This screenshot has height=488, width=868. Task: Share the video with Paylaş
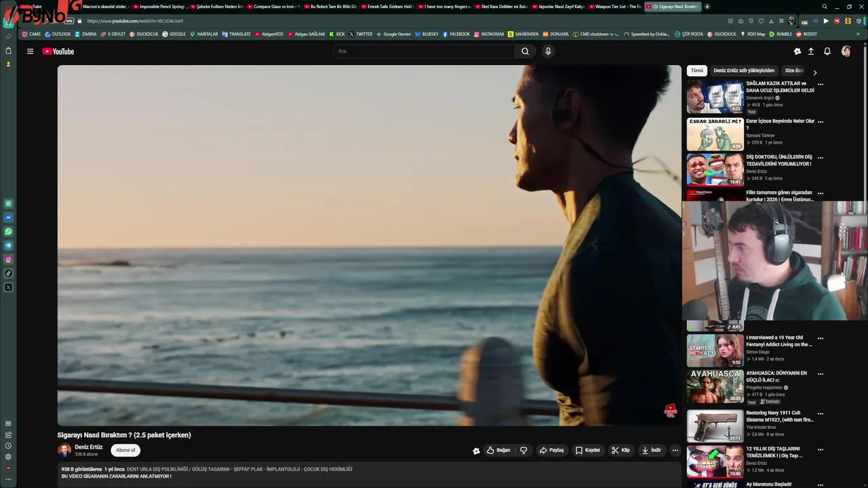pos(551,450)
